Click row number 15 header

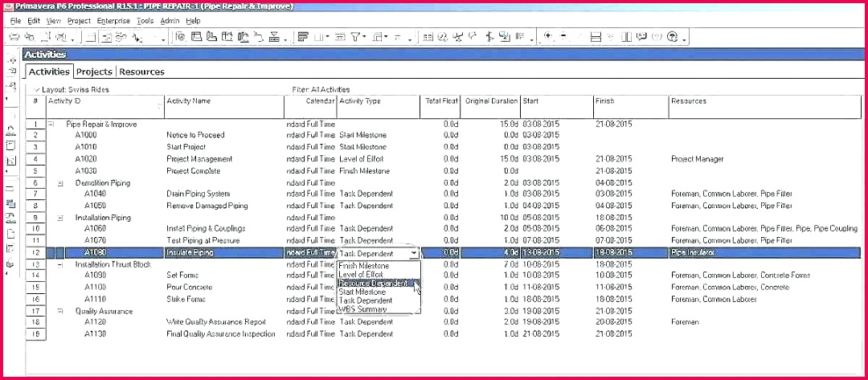[36, 287]
